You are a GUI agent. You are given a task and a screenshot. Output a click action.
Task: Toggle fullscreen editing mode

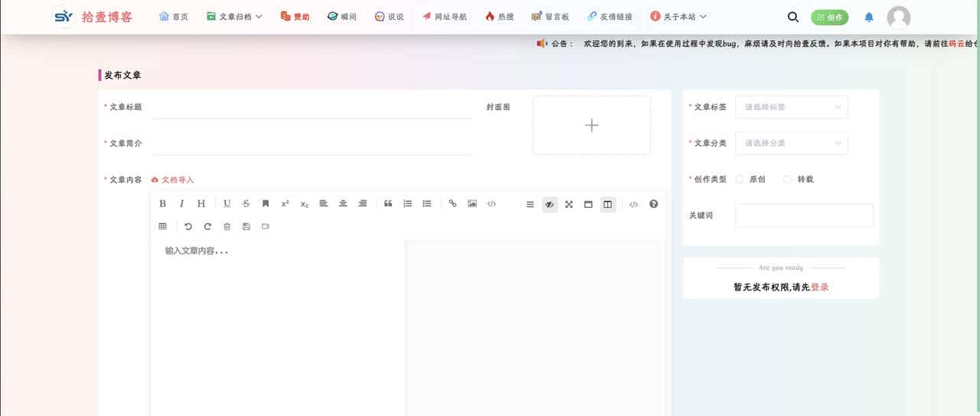coord(569,204)
